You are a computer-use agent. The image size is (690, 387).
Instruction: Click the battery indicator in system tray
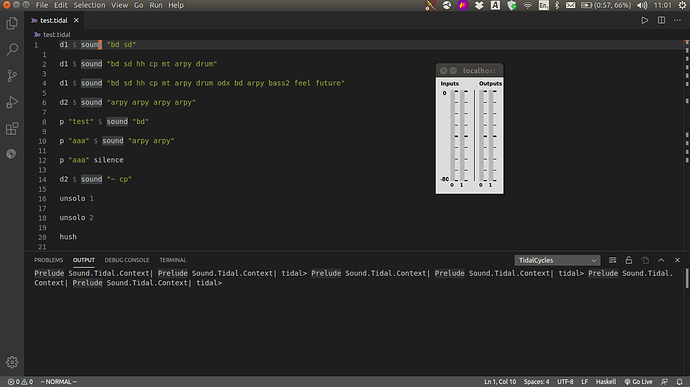coord(606,5)
